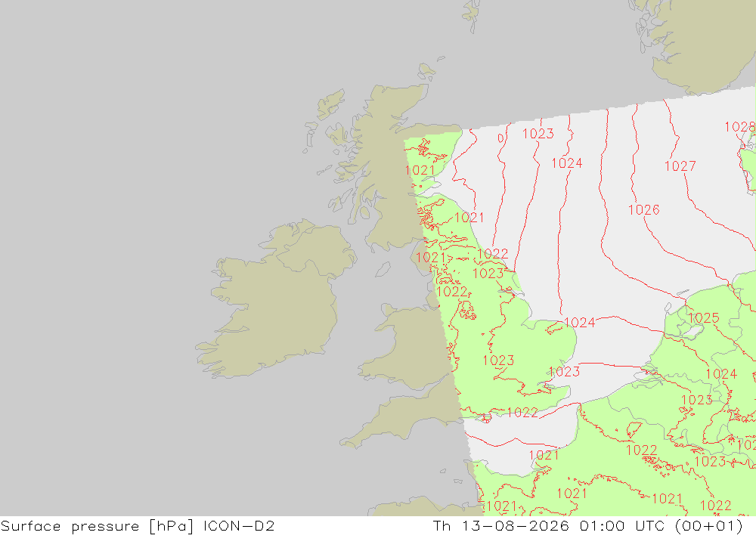Click the 1024 label beside the Norfolk coast
Image resolution: width=756 pixels, height=554 pixels.
click(580, 323)
